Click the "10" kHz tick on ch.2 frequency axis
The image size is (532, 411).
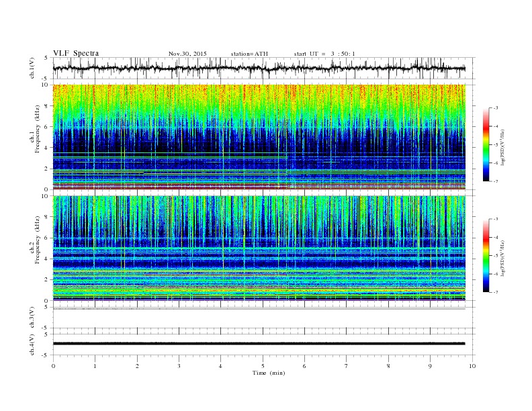(45, 196)
